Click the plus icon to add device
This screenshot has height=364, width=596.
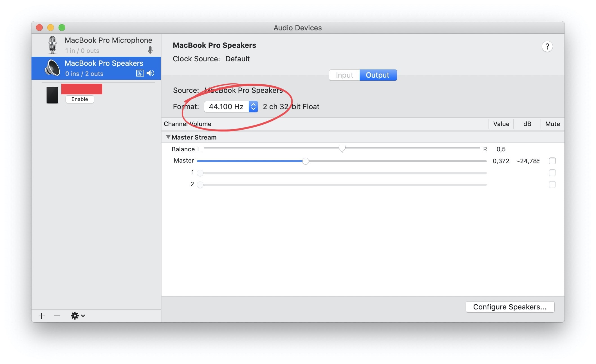[x=42, y=316]
